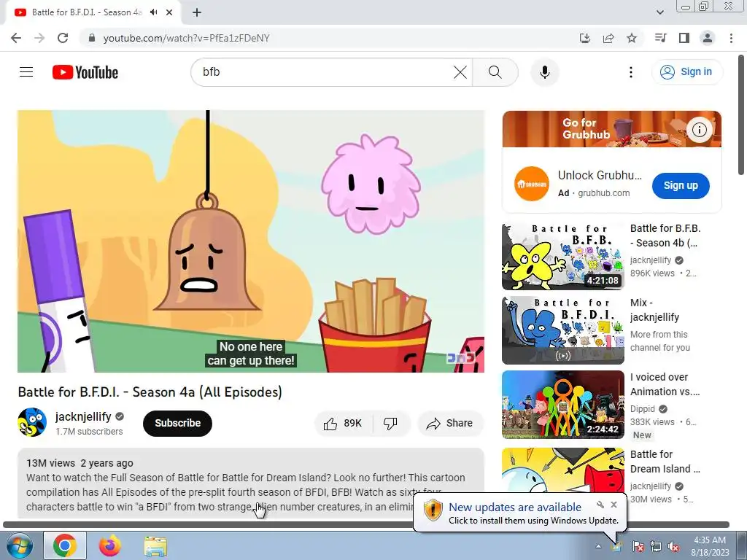747x560 pixels.
Task: Open the Action Center flag icon
Action: pos(638,547)
